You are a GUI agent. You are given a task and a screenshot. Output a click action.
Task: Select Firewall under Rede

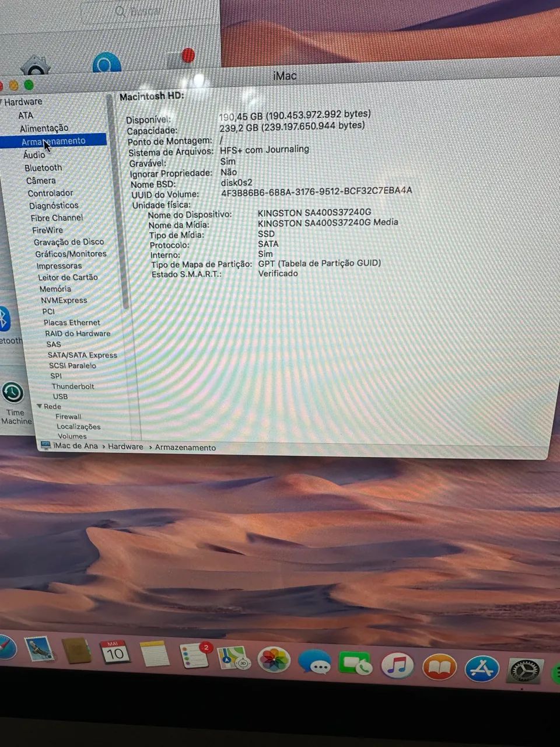point(68,417)
